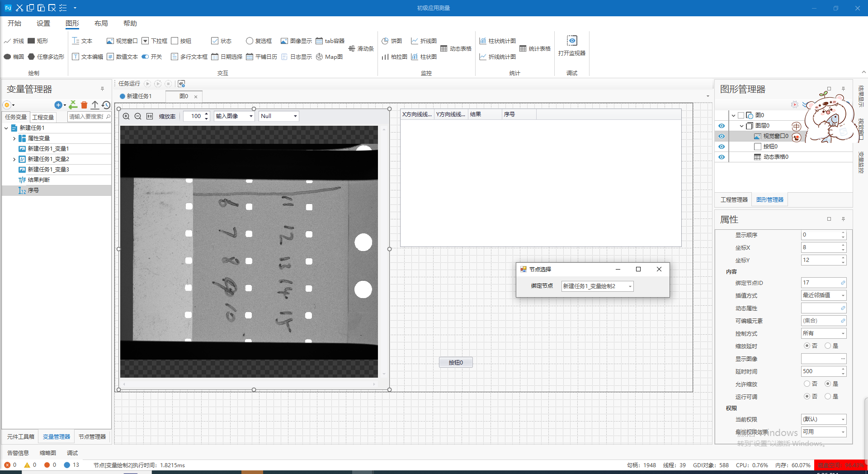Click the variable search input field
868x474 pixels.
click(86, 117)
